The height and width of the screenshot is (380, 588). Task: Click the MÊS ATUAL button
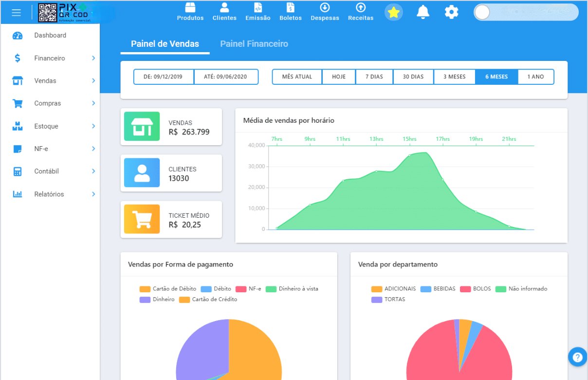click(x=297, y=77)
